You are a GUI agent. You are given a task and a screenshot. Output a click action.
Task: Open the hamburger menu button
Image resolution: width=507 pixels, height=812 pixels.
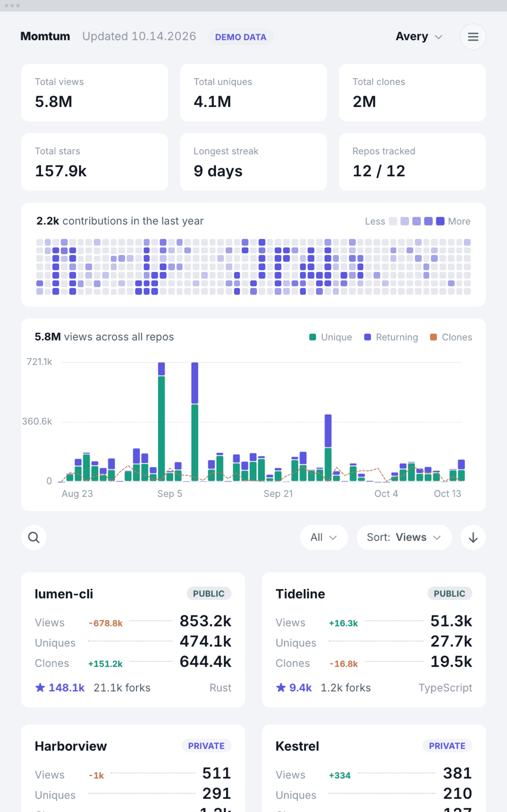pos(473,37)
